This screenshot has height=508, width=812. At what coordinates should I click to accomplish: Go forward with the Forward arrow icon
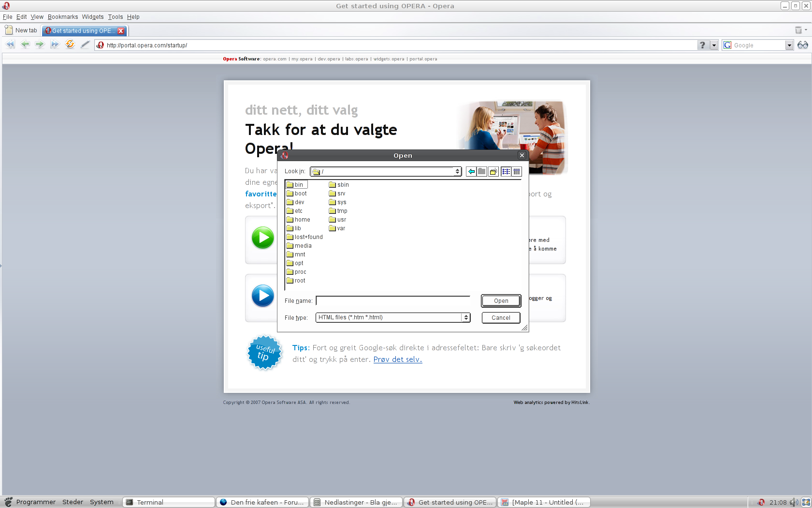coord(40,45)
